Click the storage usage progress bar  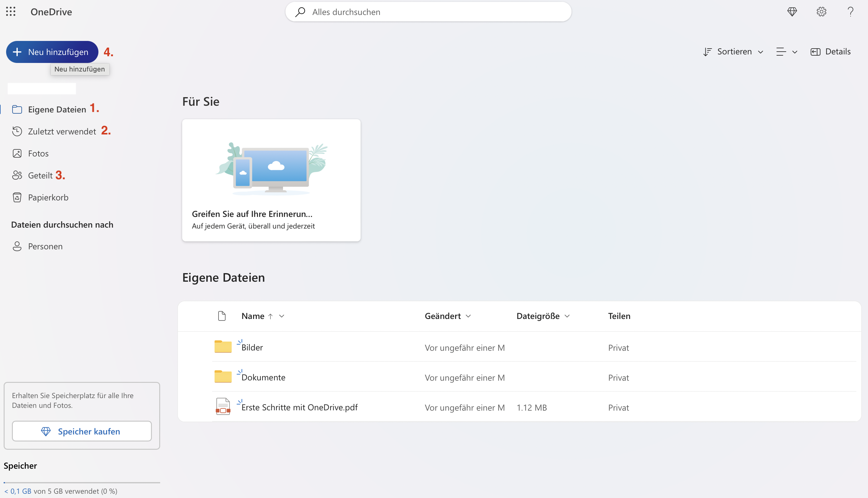click(x=82, y=483)
